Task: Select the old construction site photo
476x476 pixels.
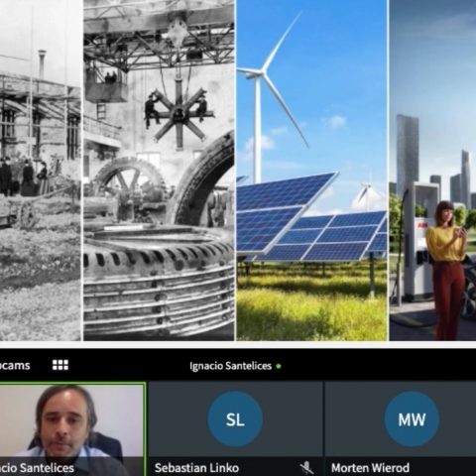Action: coord(41,171)
